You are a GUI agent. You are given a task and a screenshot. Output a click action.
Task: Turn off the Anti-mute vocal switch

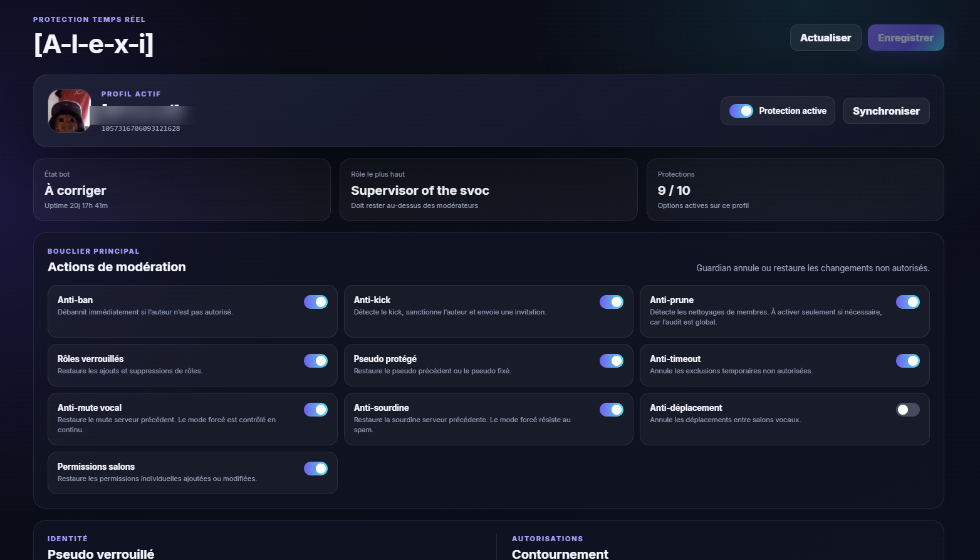click(316, 410)
